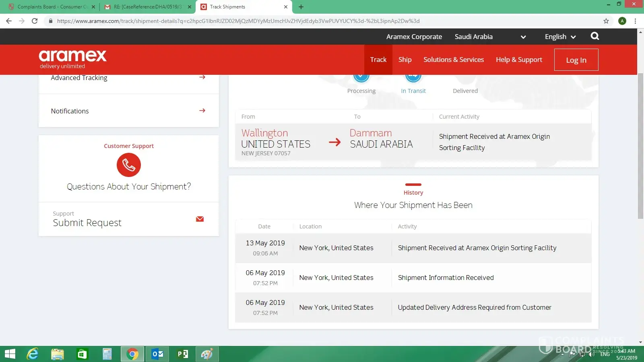This screenshot has width=644, height=362.
Task: Click the Log In button
Action: click(576, 60)
